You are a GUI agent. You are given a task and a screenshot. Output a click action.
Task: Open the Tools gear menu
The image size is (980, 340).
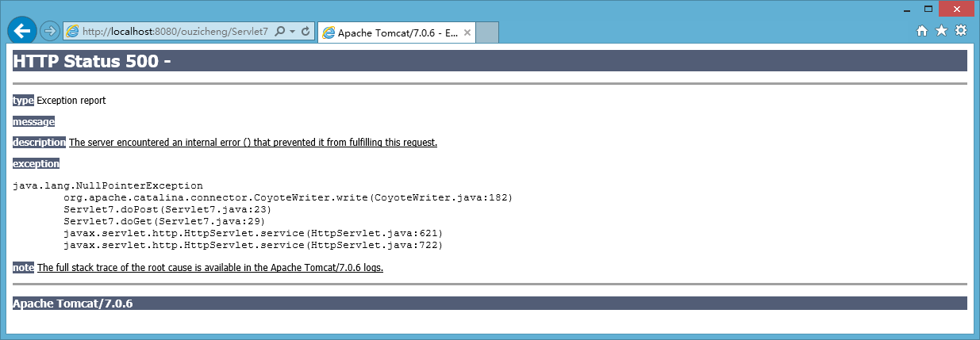tap(961, 31)
